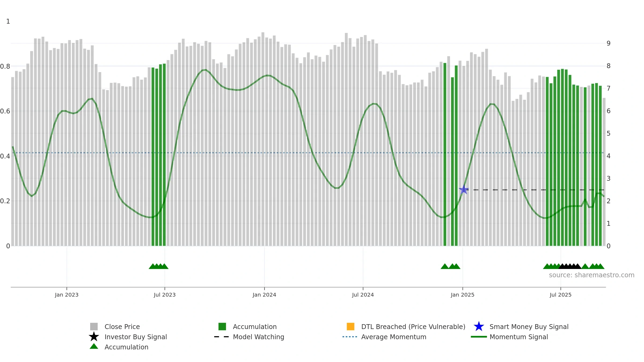Screen dimensions: 644x362
Task: Click the green triangles near Jul 2023
Action: click(159, 266)
